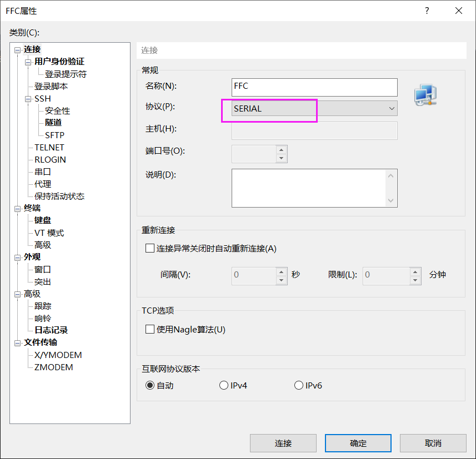The width and height of the screenshot is (476, 459).
Task: Open the 协议 SERIAL dropdown
Action: point(314,108)
